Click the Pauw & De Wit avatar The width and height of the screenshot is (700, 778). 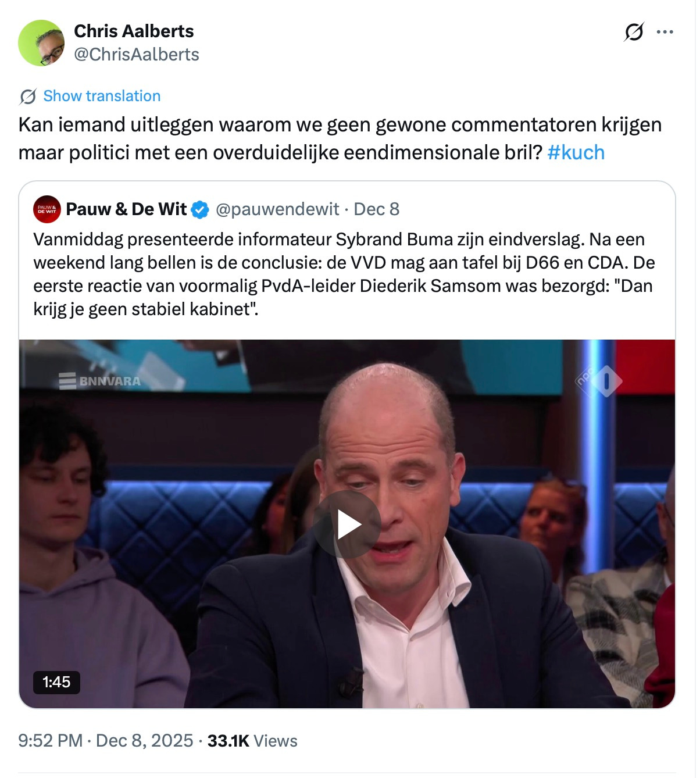pyautogui.click(x=47, y=209)
